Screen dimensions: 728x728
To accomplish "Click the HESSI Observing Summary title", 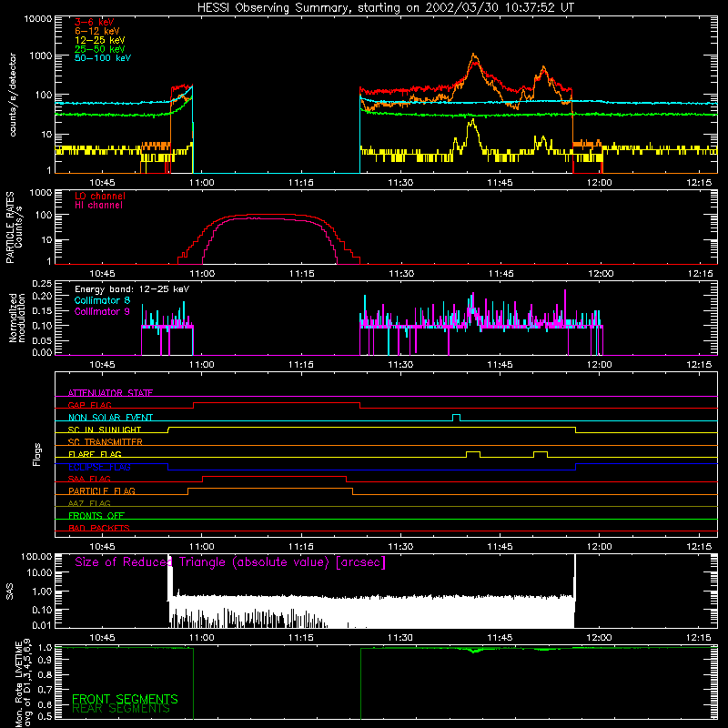I will [386, 8].
